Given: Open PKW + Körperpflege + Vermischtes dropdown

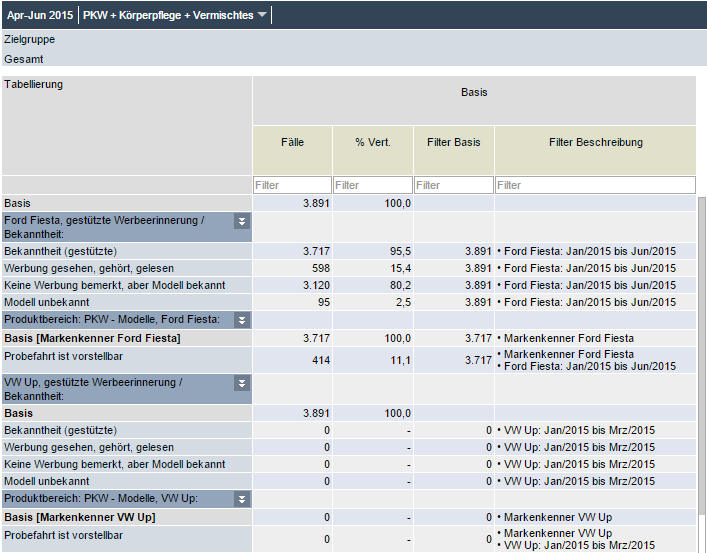Looking at the screenshot, I should [x=175, y=15].
